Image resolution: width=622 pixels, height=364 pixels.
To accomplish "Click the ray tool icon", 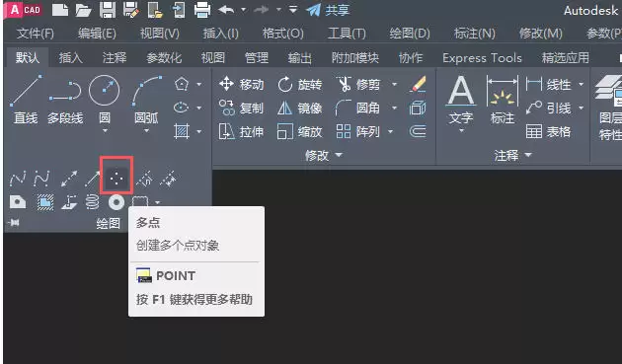I will (92, 179).
